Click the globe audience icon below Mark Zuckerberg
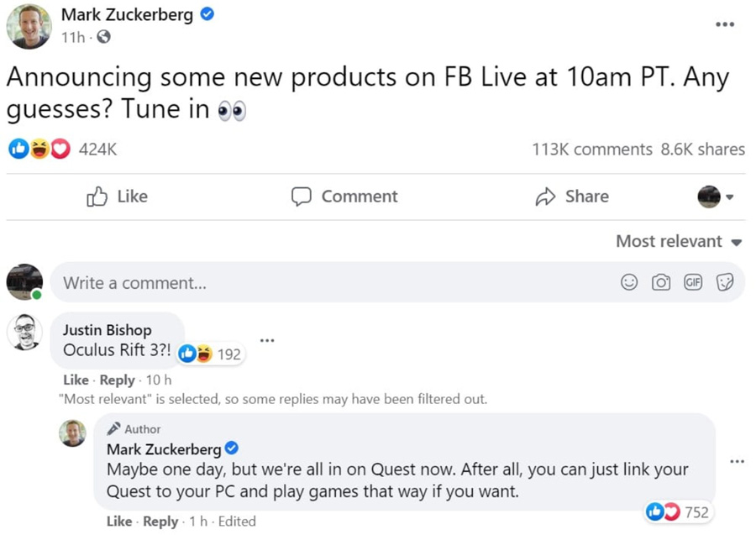The height and width of the screenshot is (535, 756). click(x=102, y=37)
